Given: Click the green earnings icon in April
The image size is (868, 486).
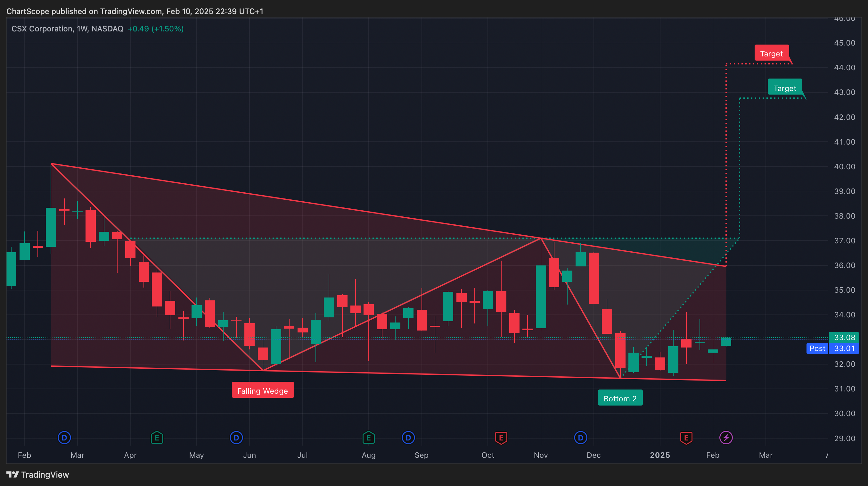Looking at the screenshot, I should (x=157, y=438).
